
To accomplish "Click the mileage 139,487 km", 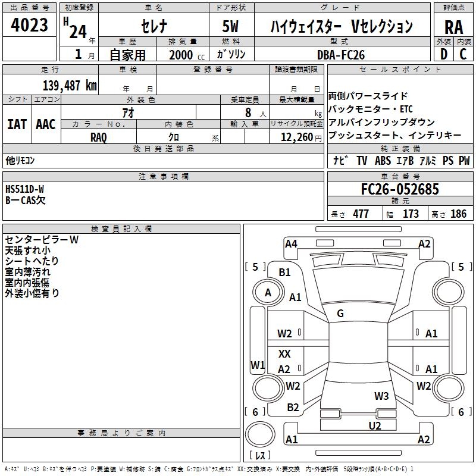I will (70, 86).
